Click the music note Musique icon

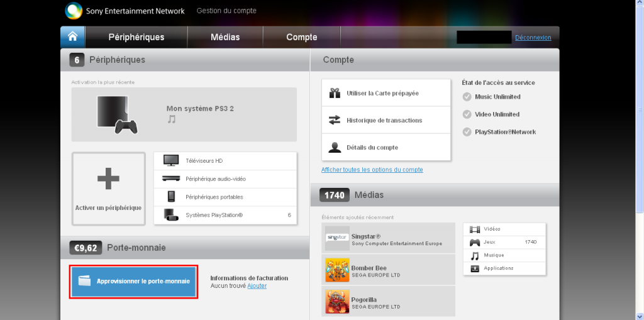[x=475, y=255]
